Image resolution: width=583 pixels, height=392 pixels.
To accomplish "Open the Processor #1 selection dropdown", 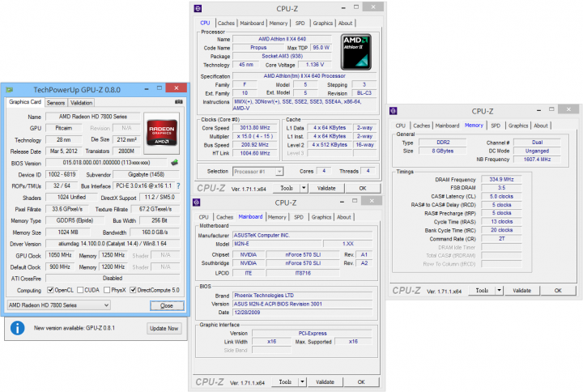I will 257,172.
